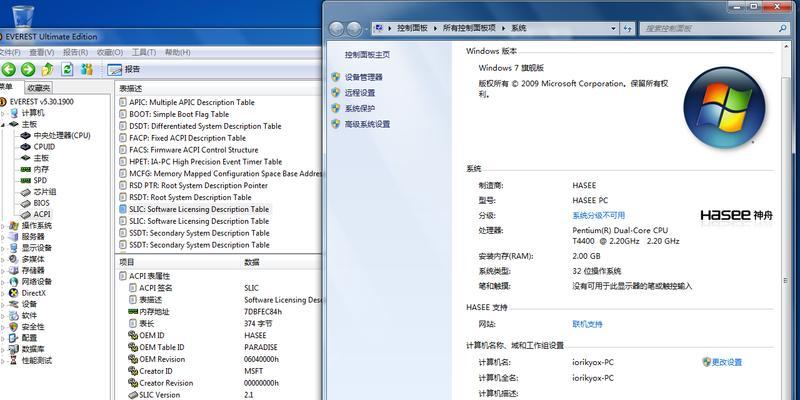Select BOOT: Simple Boot Flag Table row
Viewport: 800px width, 400px height.
click(x=179, y=114)
